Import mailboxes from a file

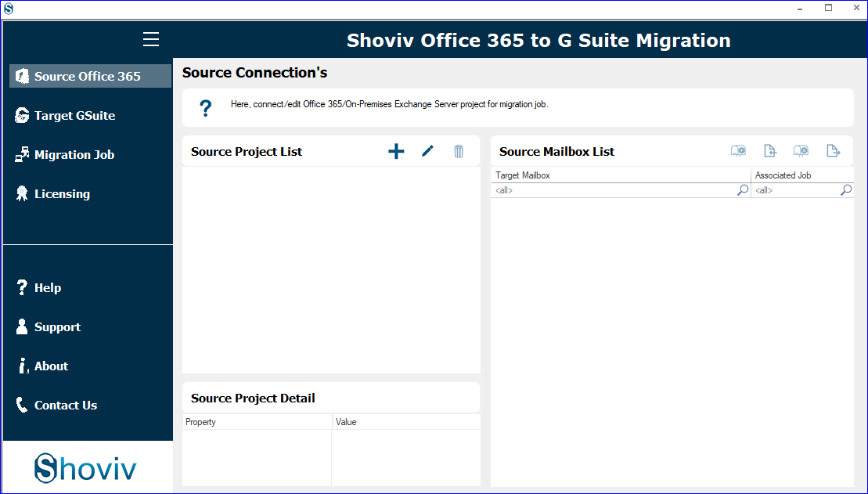(769, 150)
